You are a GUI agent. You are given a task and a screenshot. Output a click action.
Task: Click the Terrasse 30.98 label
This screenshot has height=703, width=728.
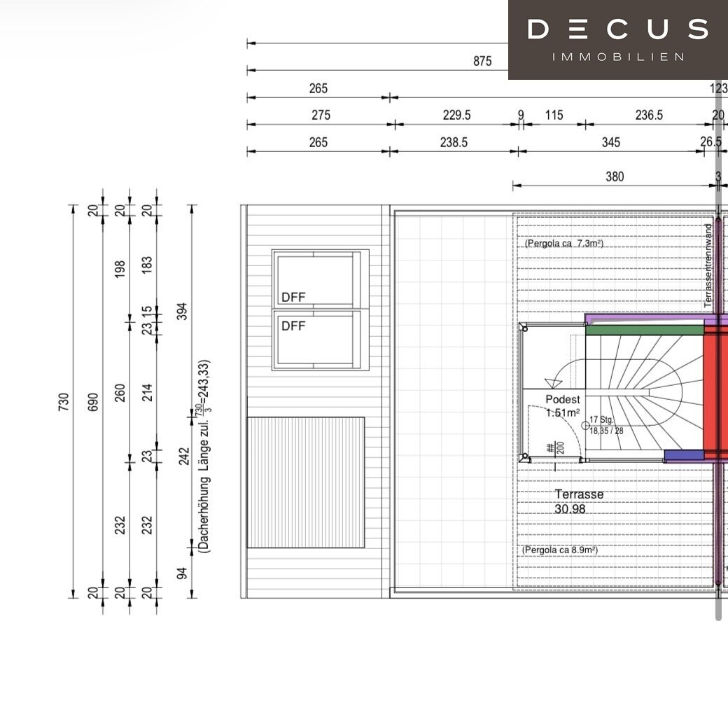[579, 501]
